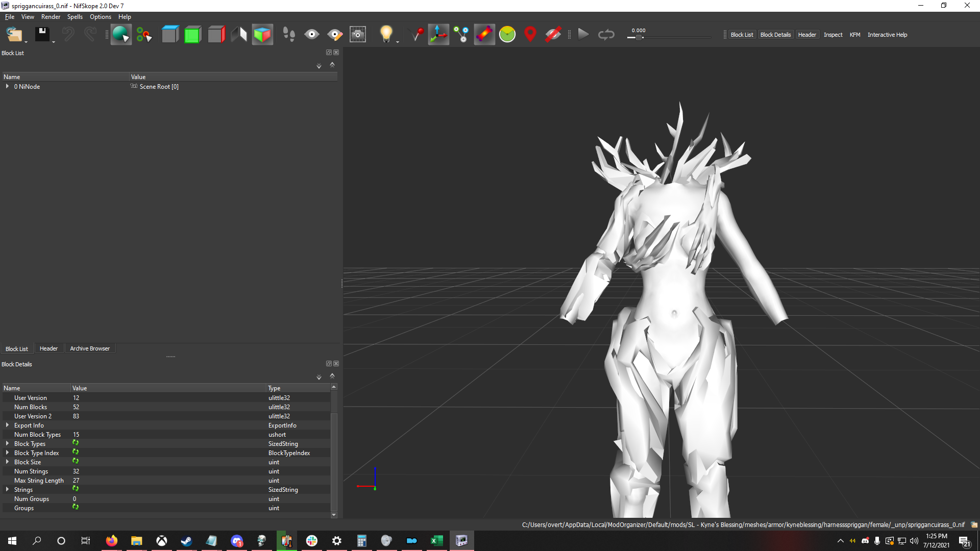This screenshot has height=551, width=980.
Task: Switch to top view blue cube
Action: click(x=170, y=35)
